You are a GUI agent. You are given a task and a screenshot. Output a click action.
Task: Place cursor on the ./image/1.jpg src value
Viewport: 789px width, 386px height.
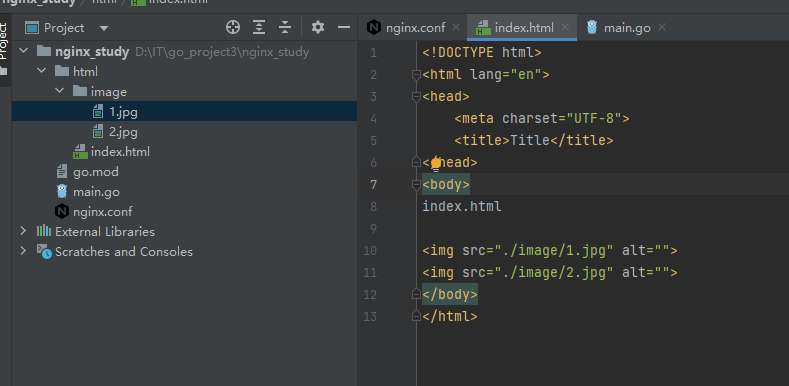pos(553,251)
